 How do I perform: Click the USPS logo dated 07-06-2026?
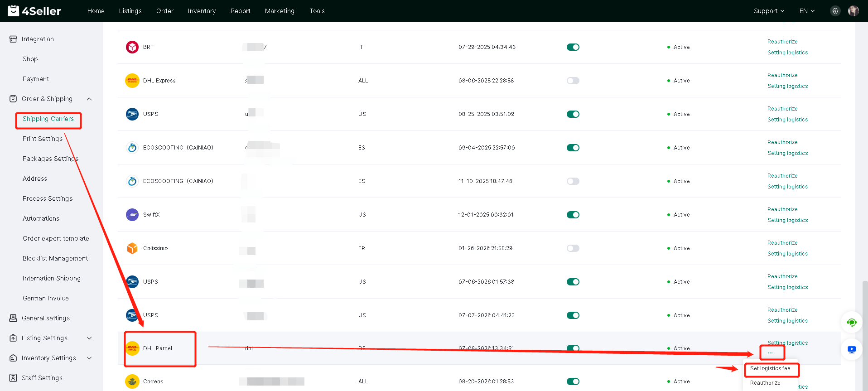coord(132,282)
